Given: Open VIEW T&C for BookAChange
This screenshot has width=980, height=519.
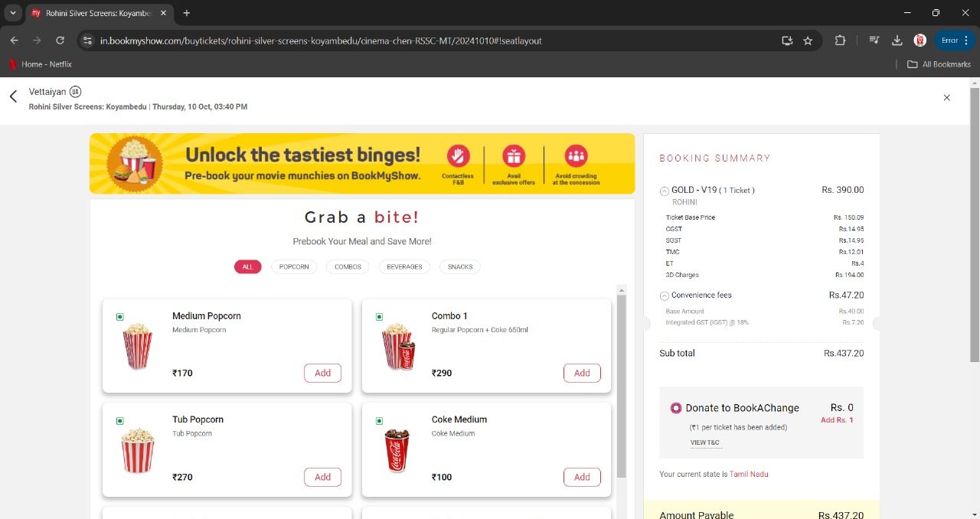Looking at the screenshot, I should (704, 442).
